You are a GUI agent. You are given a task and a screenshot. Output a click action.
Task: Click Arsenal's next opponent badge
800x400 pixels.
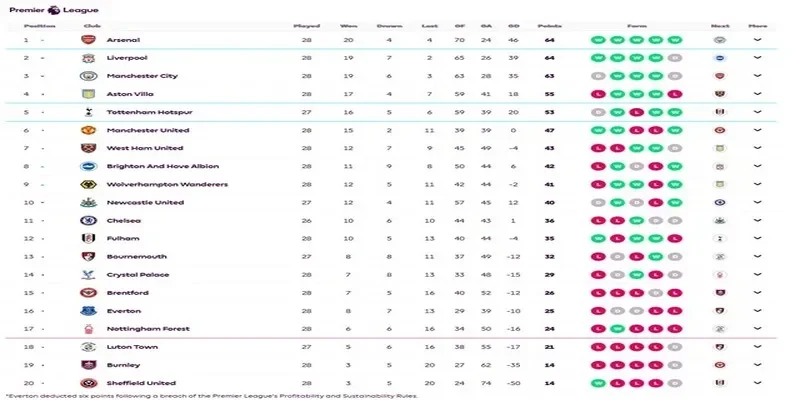pyautogui.click(x=718, y=40)
